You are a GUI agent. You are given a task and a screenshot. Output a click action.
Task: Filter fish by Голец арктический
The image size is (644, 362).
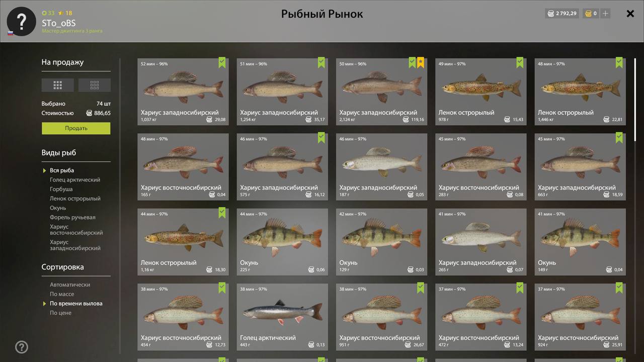tap(75, 179)
